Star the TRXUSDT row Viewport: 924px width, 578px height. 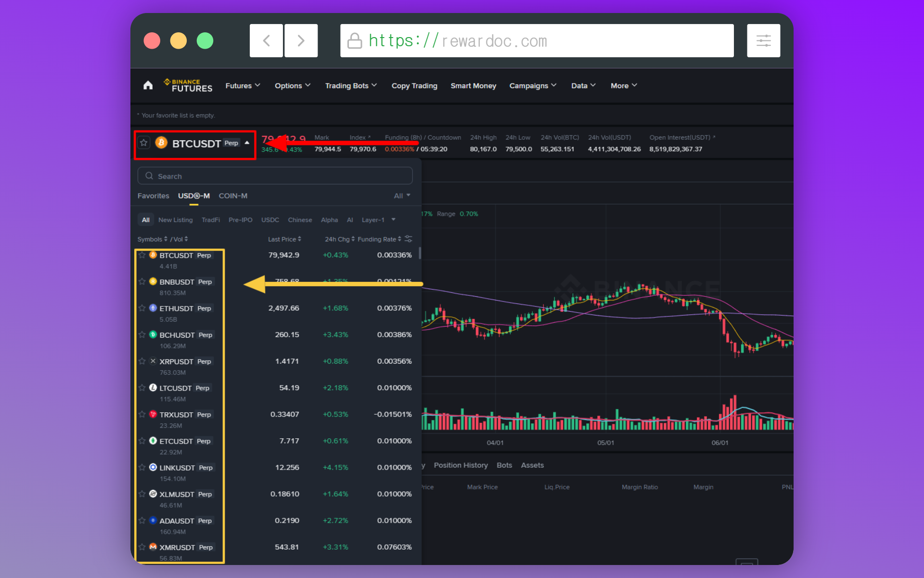click(142, 414)
